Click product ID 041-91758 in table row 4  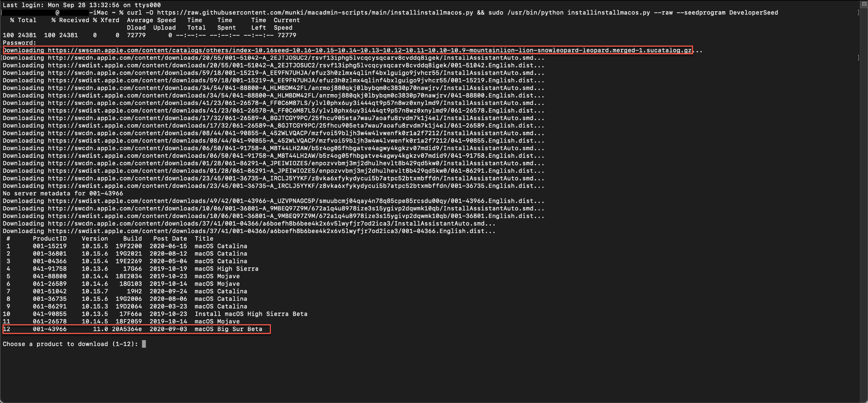[x=50, y=269]
